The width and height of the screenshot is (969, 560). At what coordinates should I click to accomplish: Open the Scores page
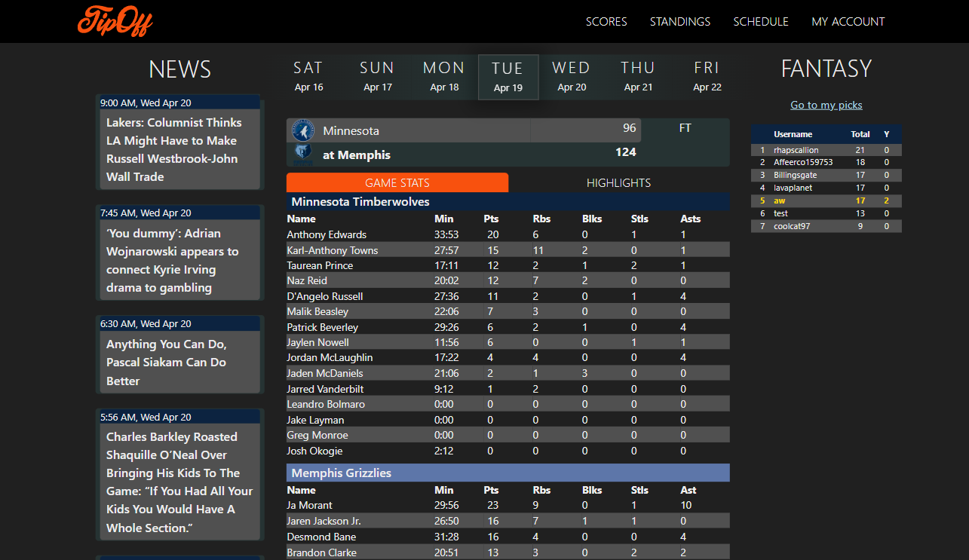[606, 22]
